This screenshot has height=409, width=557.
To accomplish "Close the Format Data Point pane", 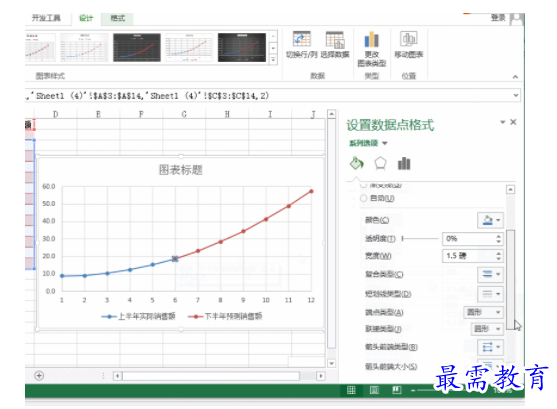I will point(513,122).
